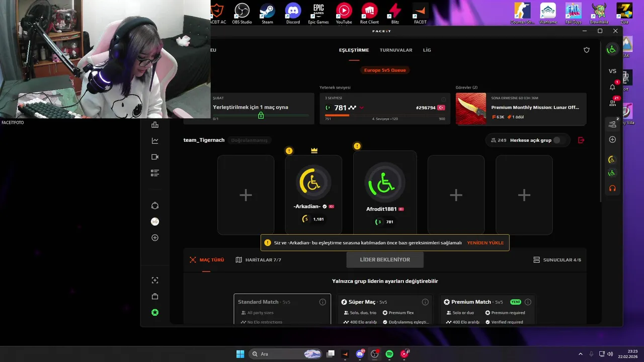Open the video camera icon in the sidebar

coord(155,157)
